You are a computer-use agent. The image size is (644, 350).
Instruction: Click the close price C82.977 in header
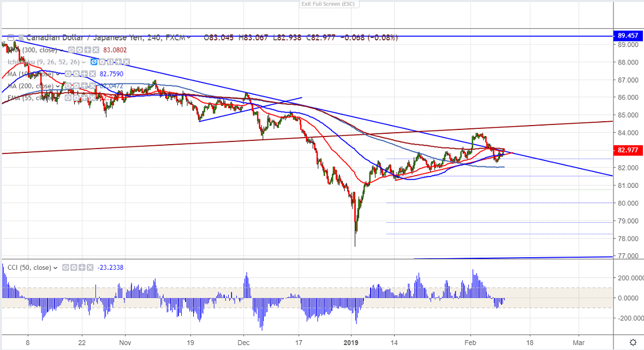pyautogui.click(x=321, y=37)
